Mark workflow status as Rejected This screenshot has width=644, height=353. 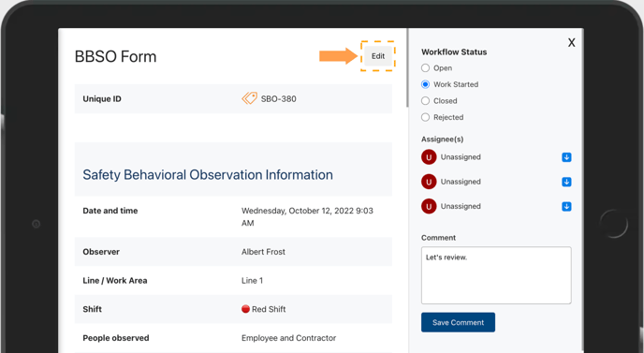[x=426, y=118]
